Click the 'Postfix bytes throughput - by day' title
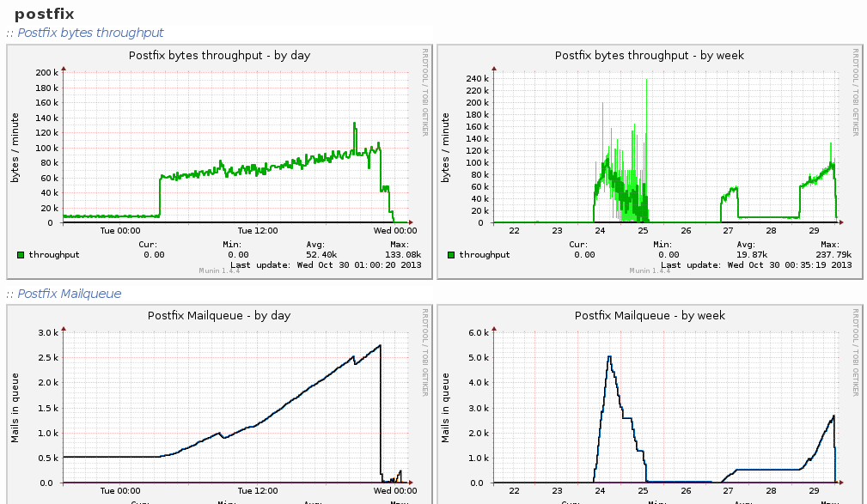The height and width of the screenshot is (504, 867). (x=219, y=55)
